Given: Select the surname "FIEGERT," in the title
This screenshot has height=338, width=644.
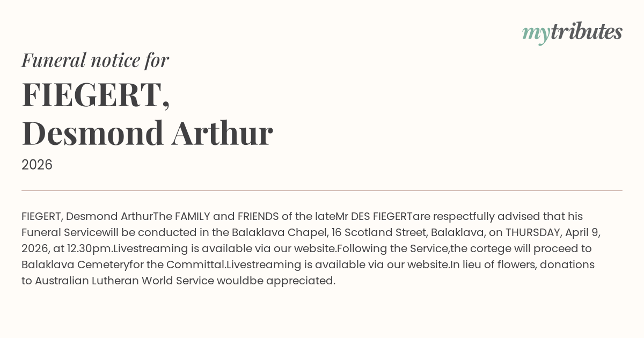Looking at the screenshot, I should [x=96, y=94].
